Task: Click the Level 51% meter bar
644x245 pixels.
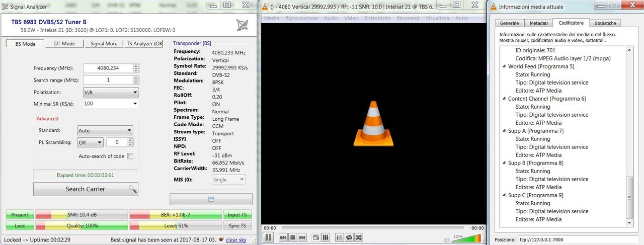Action: 176,226
